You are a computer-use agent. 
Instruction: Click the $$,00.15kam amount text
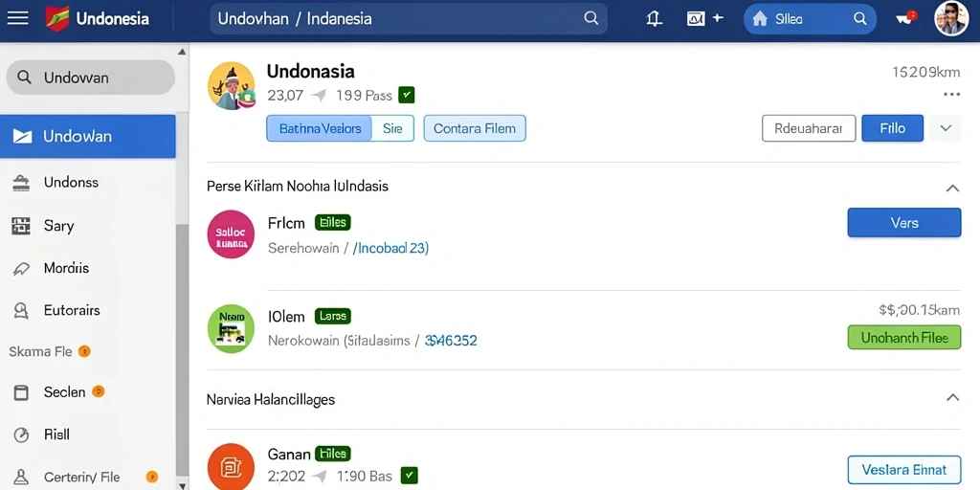click(919, 309)
